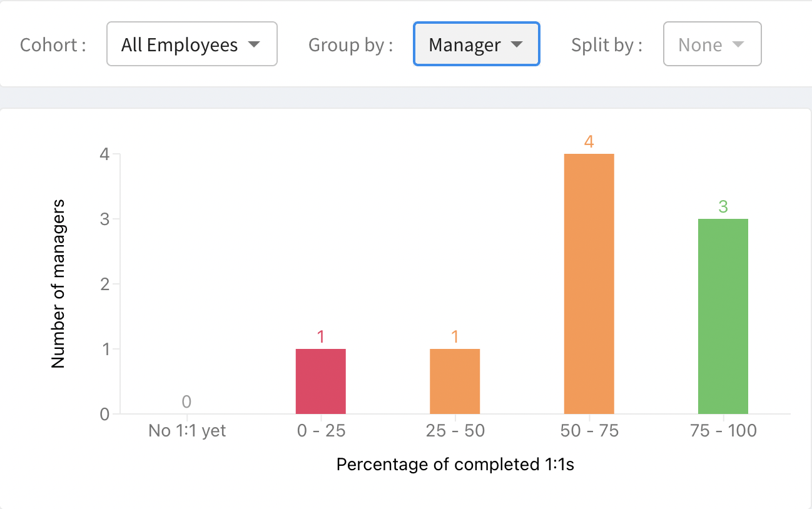Click the Percentage of completed 1:1s title
The height and width of the screenshot is (509, 812).
pos(455,465)
